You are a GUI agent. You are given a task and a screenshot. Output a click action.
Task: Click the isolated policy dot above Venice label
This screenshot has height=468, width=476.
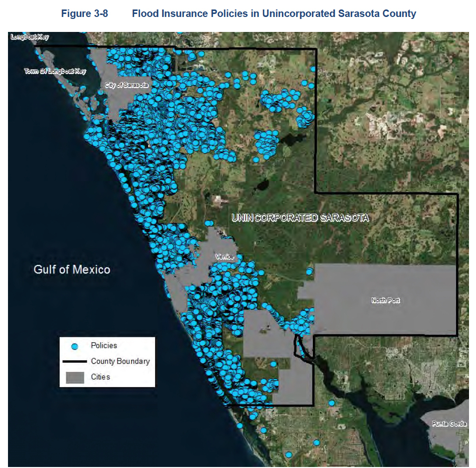[209, 223]
